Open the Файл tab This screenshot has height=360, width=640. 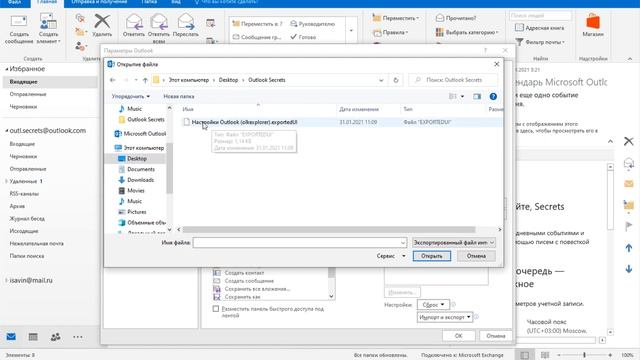tap(14, 2)
